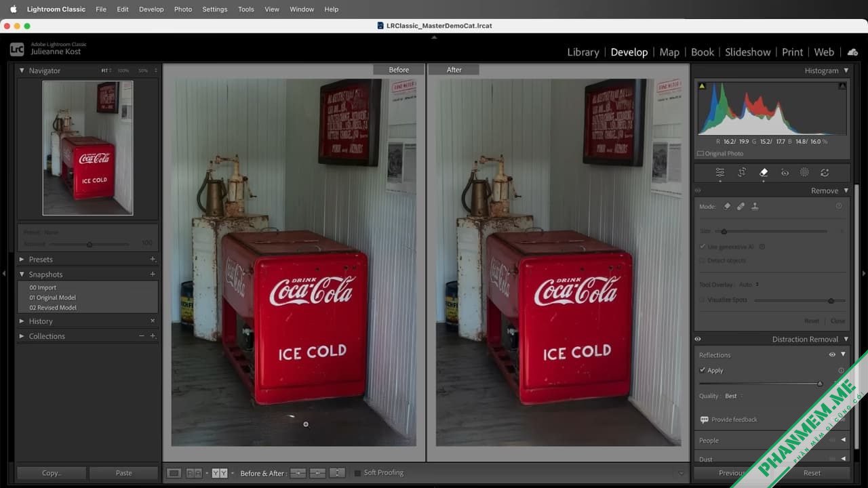Enable the Detect objects checkbox
Image resolution: width=868 pixels, height=488 pixels.
coord(703,260)
